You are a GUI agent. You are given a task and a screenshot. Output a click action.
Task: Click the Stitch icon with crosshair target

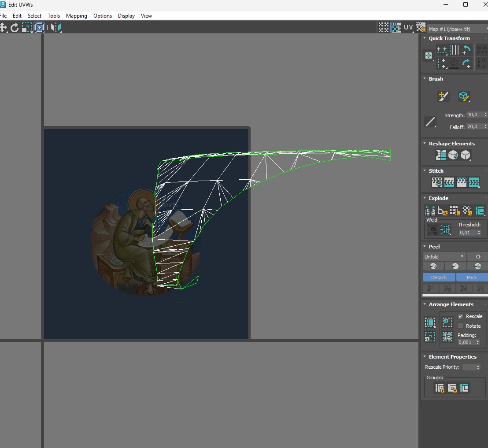click(x=436, y=182)
